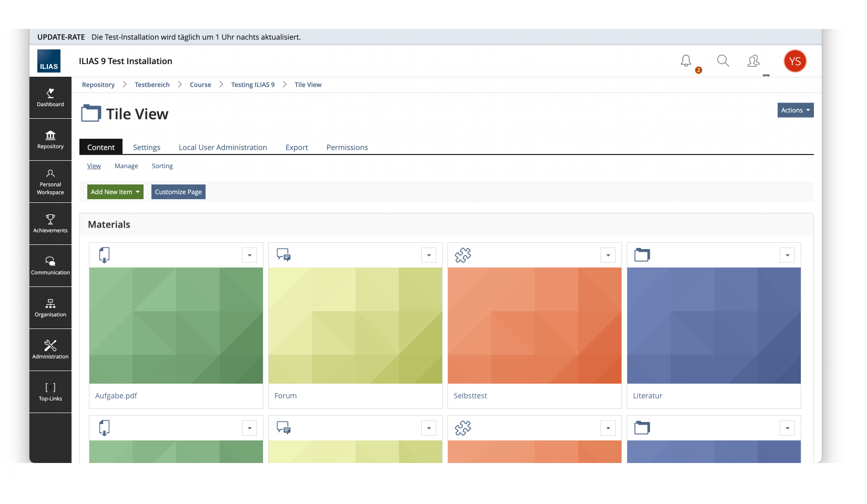Open the Aufgabe.pdf tile actions dropdown
This screenshot has height=504, width=867.
(x=250, y=255)
